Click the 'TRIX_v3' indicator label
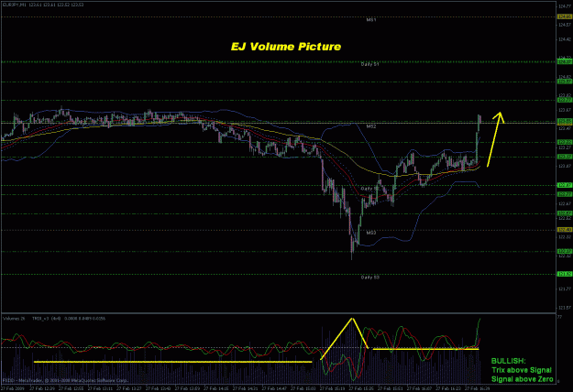The height and width of the screenshot is (392, 573). pos(40,319)
